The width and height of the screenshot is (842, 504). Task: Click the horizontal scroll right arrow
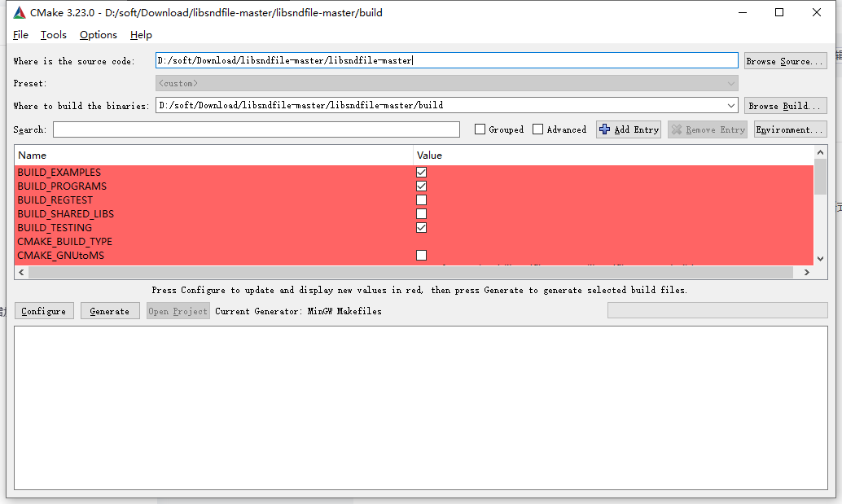806,272
